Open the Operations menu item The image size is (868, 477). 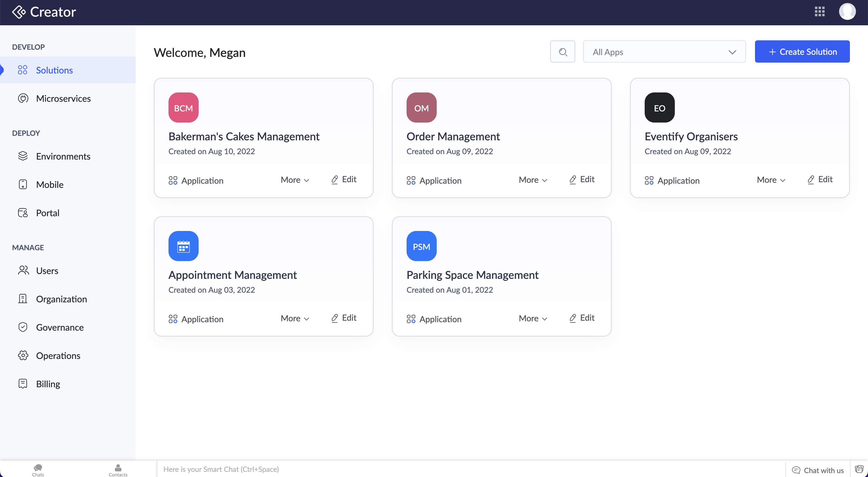point(68,355)
